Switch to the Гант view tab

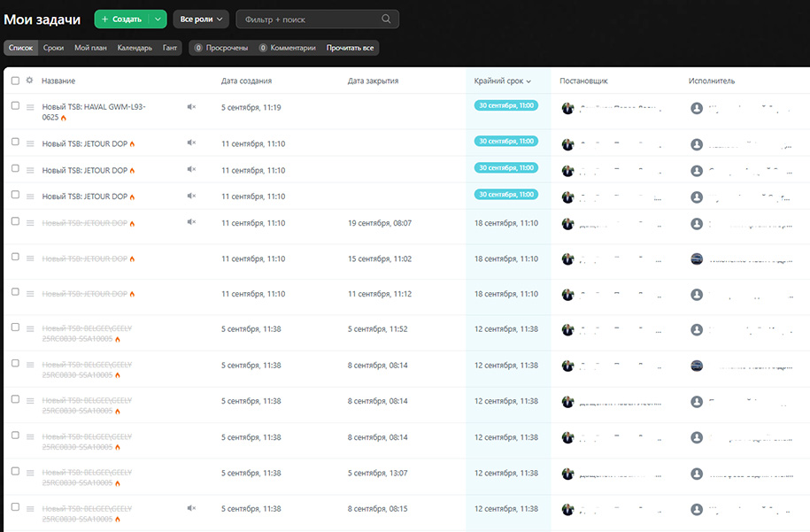point(170,48)
